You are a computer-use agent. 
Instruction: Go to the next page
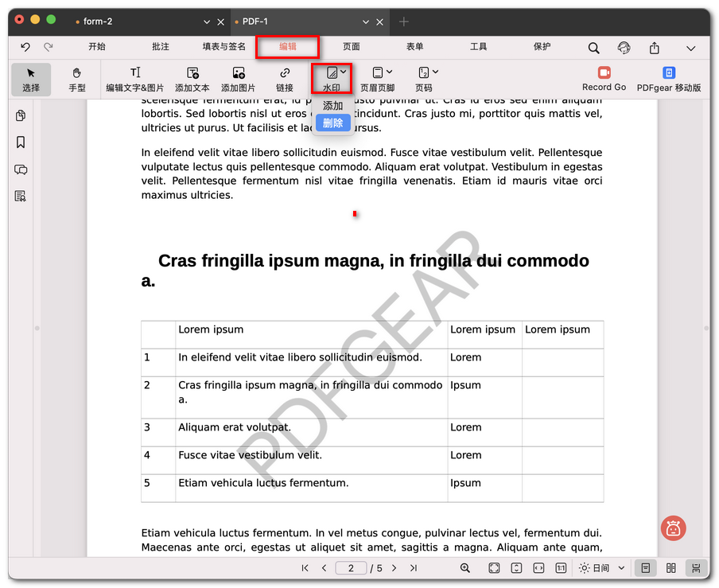[394, 568]
